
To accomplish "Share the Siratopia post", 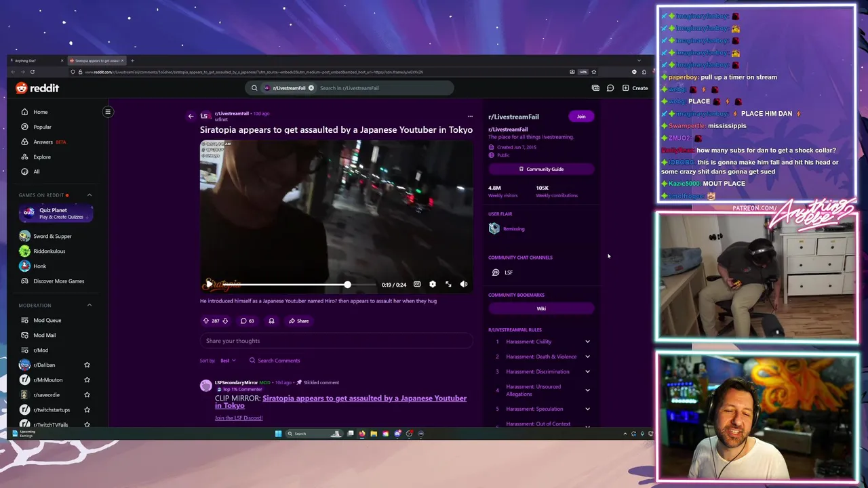I will point(298,321).
